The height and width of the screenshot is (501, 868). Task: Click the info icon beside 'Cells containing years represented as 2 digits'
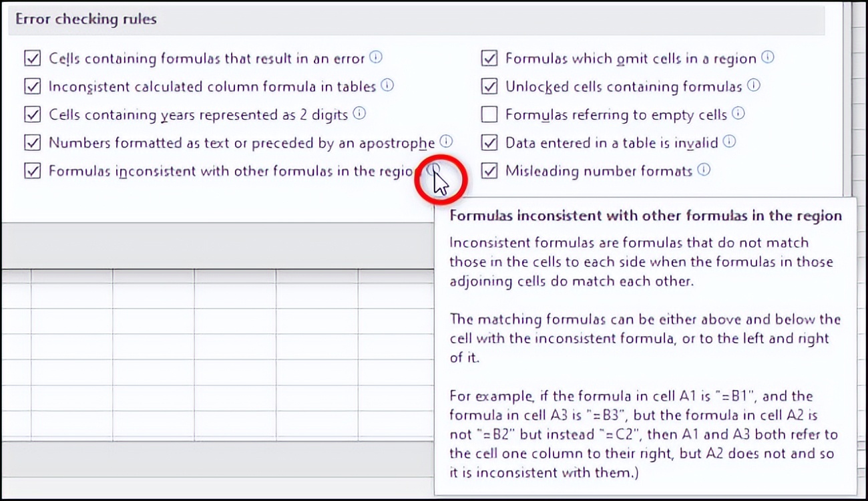click(359, 114)
